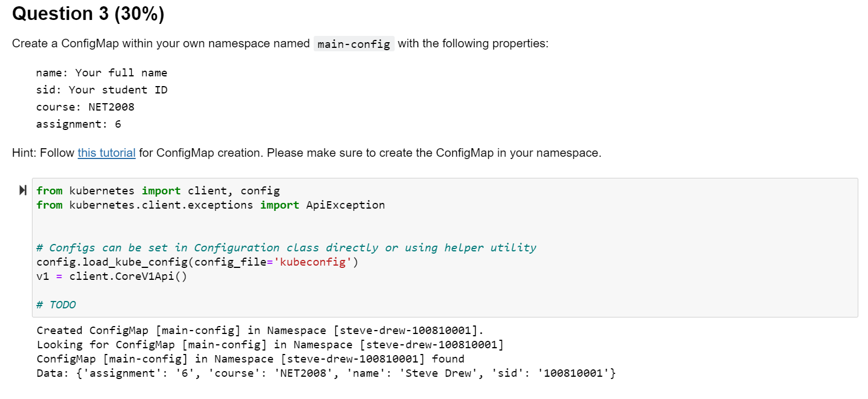
Task: Select the inline code snippet 'main-config'
Action: click(354, 43)
